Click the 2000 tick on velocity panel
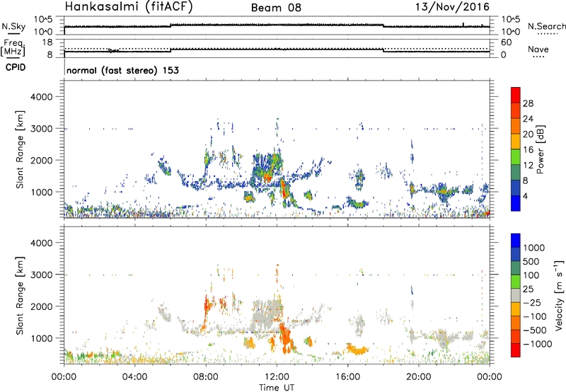566x392 pixels. click(x=41, y=306)
